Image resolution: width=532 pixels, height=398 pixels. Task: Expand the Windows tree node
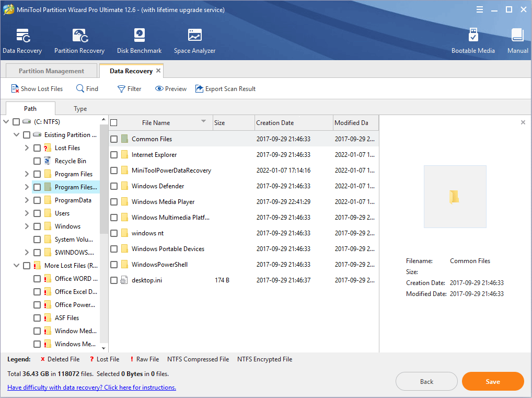(27, 226)
